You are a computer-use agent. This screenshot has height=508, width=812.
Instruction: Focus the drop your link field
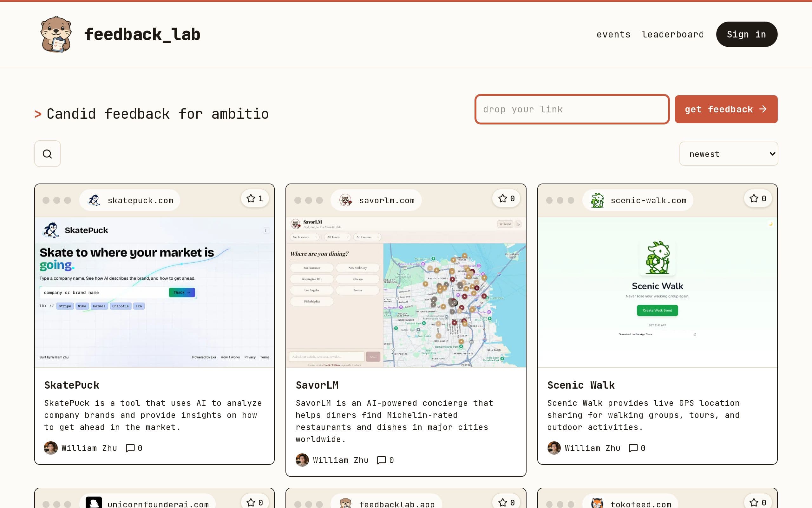572,109
